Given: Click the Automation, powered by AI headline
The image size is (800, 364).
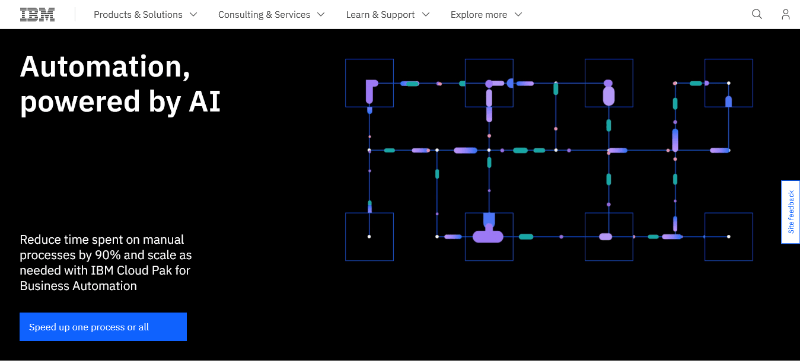Looking at the screenshot, I should click(120, 84).
